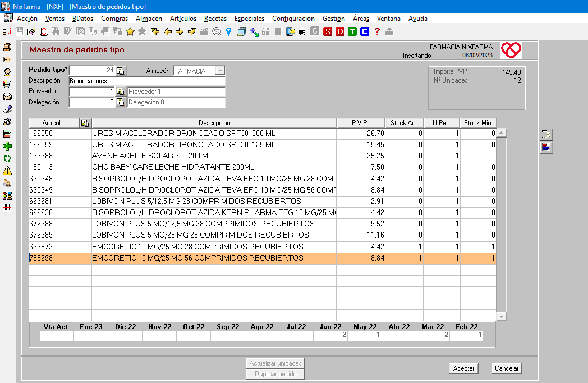Click the pill capsule sidebar icon
Image resolution: width=588 pixels, height=383 pixels.
[x=7, y=110]
